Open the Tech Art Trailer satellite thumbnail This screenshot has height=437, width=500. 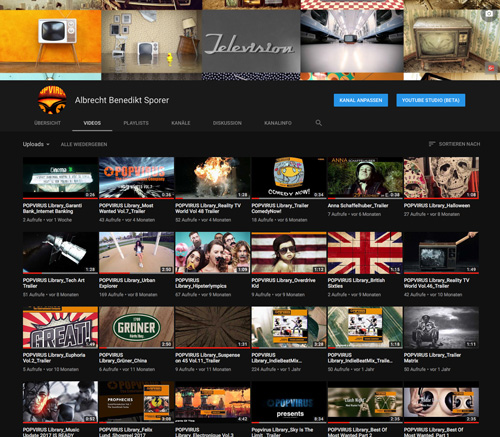[x=60, y=252]
